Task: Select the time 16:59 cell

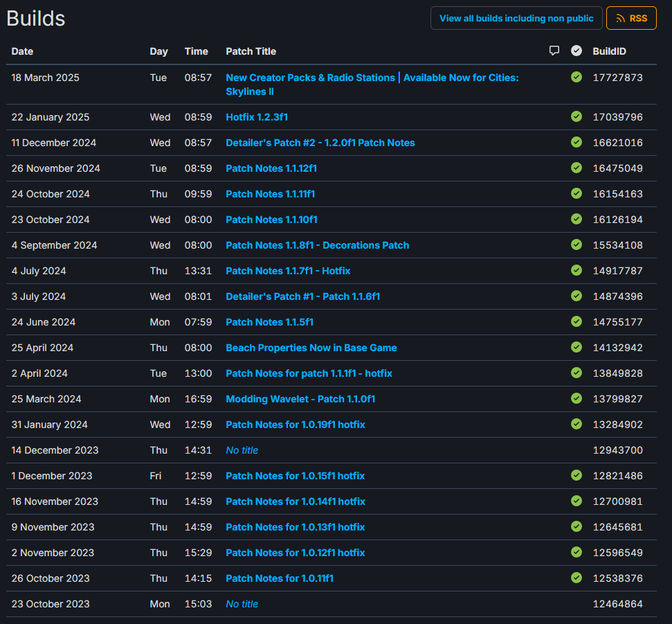Action: click(198, 400)
